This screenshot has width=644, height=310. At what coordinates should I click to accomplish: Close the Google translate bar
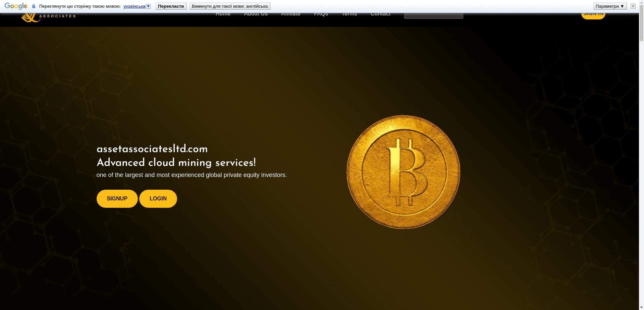point(633,6)
